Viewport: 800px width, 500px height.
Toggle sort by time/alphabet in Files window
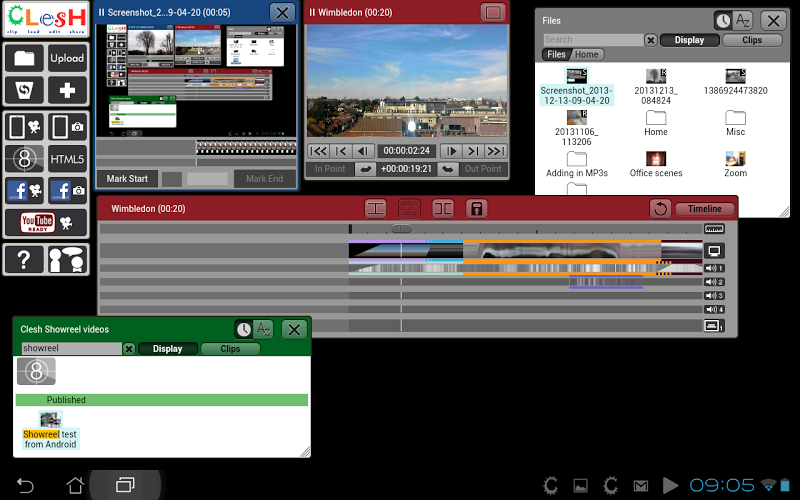click(x=733, y=21)
